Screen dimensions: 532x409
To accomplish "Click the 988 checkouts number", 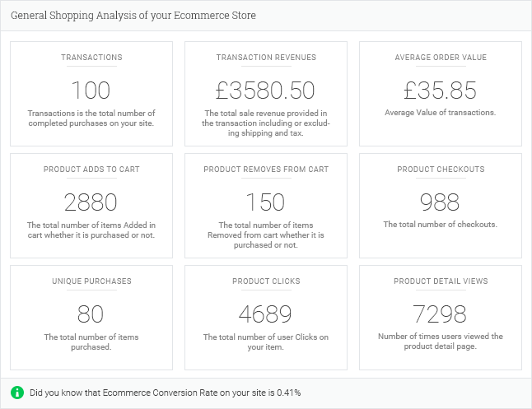I will click(x=441, y=201).
